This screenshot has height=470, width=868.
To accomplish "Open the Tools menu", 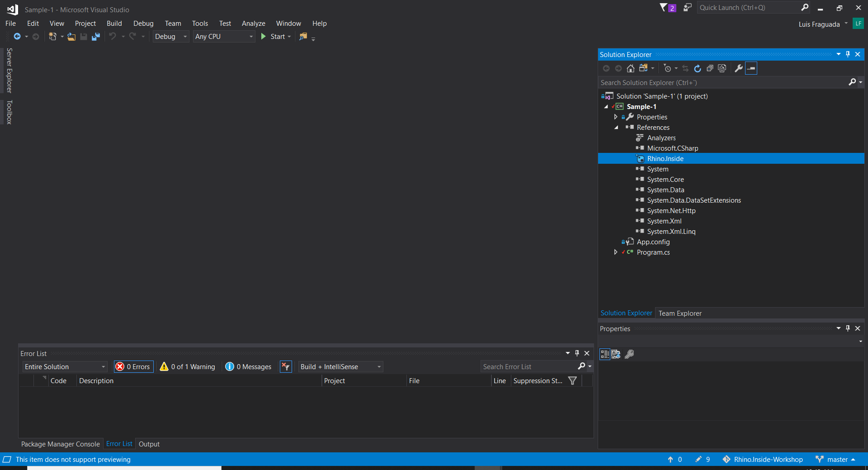I will tap(200, 24).
